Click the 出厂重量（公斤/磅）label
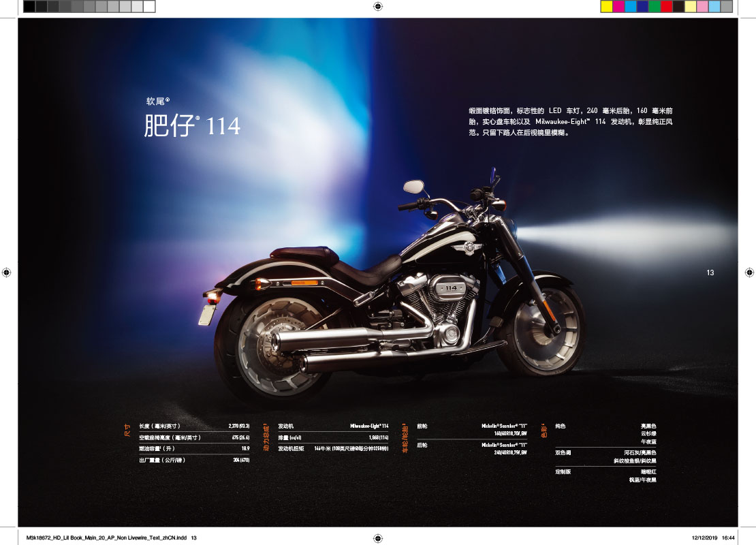This screenshot has width=756, height=545. coord(162,460)
